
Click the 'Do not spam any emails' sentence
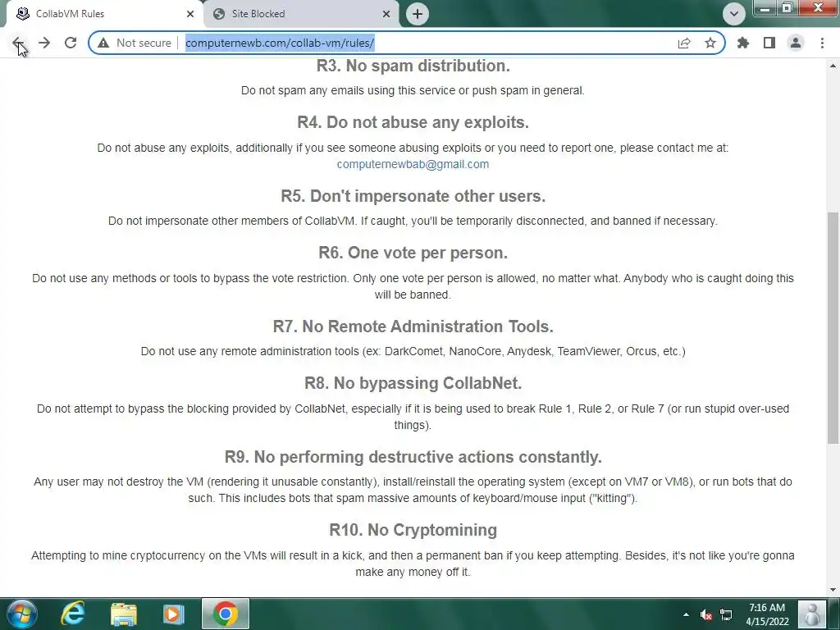coord(413,90)
